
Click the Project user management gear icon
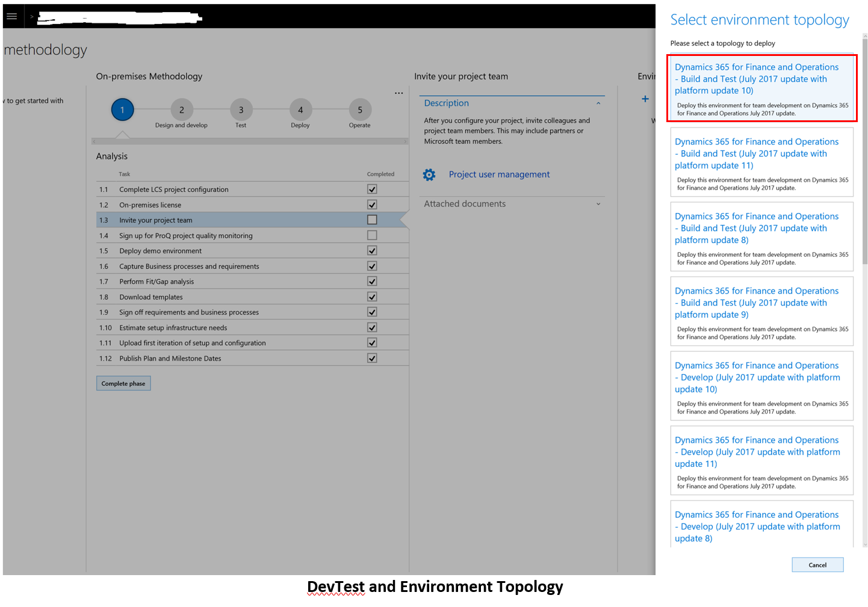pyautogui.click(x=429, y=174)
